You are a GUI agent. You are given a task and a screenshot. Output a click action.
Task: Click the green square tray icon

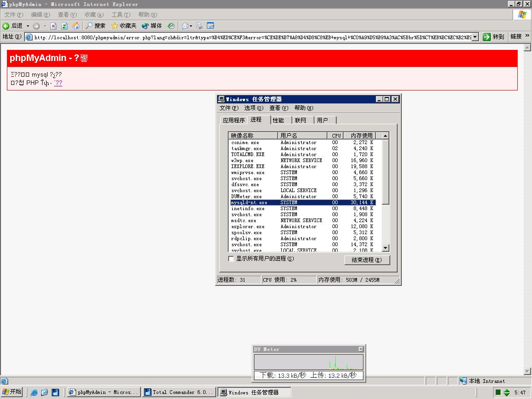(x=498, y=393)
